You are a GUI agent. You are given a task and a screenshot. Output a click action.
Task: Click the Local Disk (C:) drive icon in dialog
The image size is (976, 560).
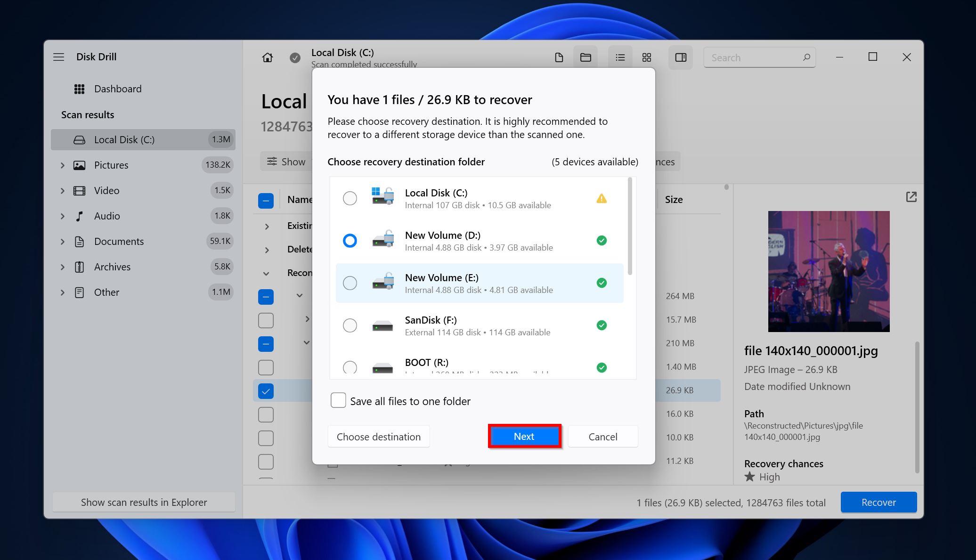tap(382, 196)
